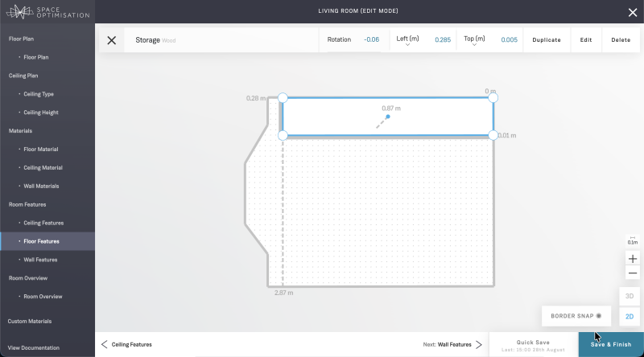Toggle the Border Snap option
644x357 pixels.
pos(576,316)
